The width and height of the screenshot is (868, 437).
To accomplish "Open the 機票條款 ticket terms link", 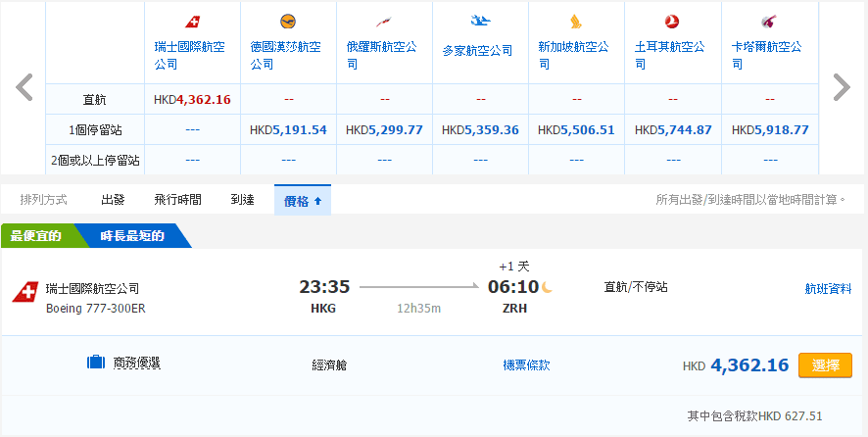I will [526, 365].
